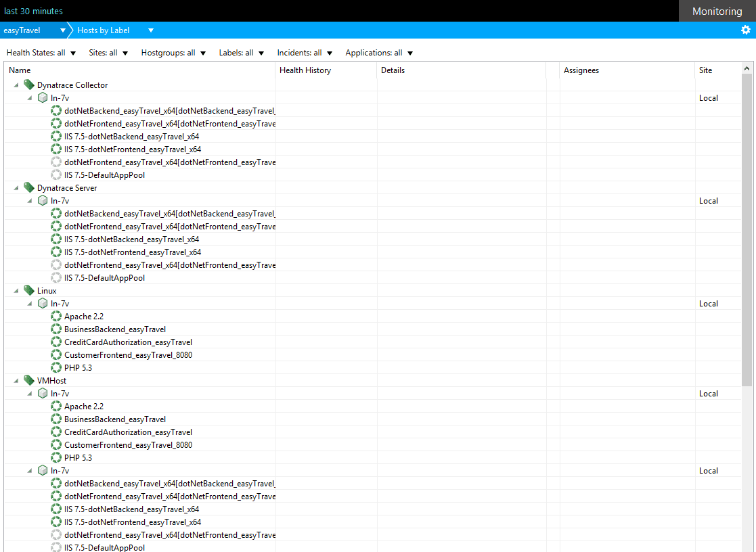Screen dimensions: 756x552
Task: Click the vertical scrollbar thumb
Action: click(747, 230)
